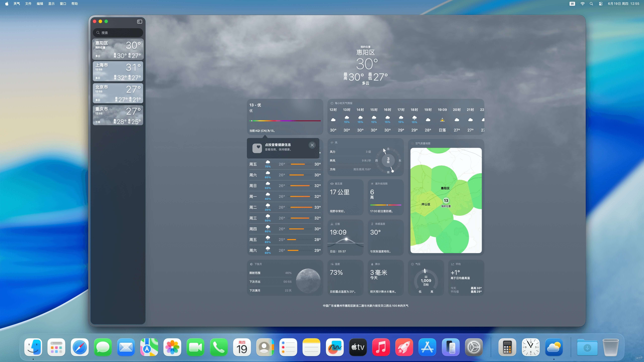The image size is (644, 362).
Task: Open the 文件 menu
Action: [28, 4]
